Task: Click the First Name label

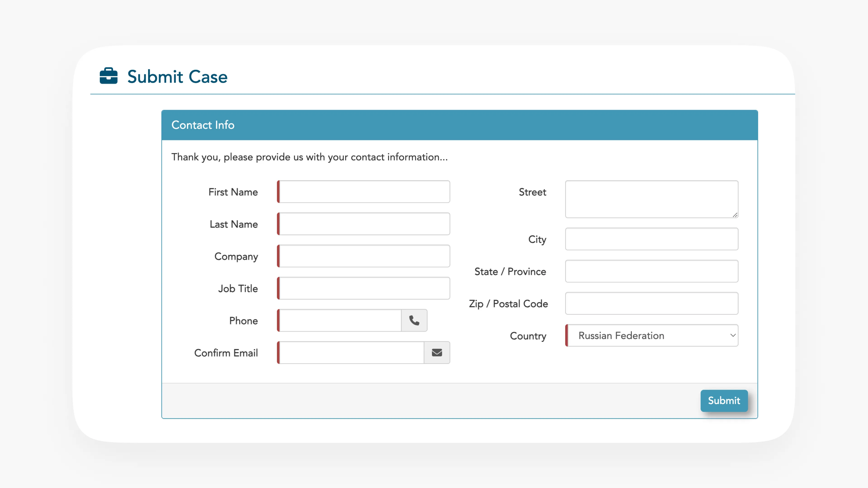Action: tap(233, 192)
